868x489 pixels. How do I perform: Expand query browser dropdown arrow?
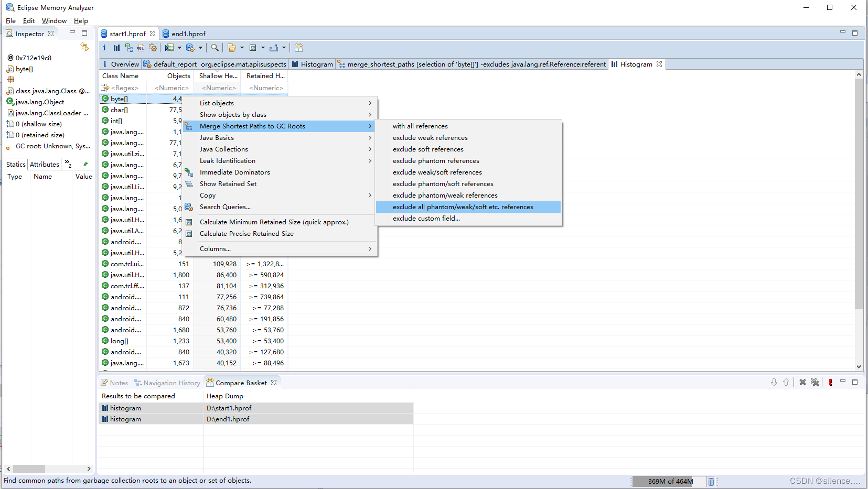click(x=200, y=48)
